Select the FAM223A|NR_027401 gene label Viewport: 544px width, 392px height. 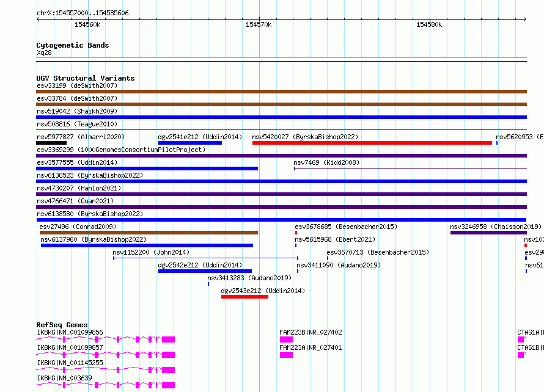point(311,347)
